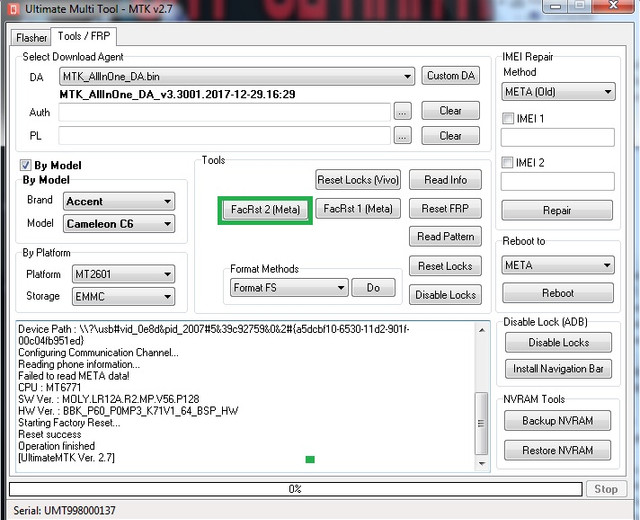Open the Model dropdown showing Cameleon C6
Image resolution: width=640 pixels, height=520 pixels.
point(119,224)
